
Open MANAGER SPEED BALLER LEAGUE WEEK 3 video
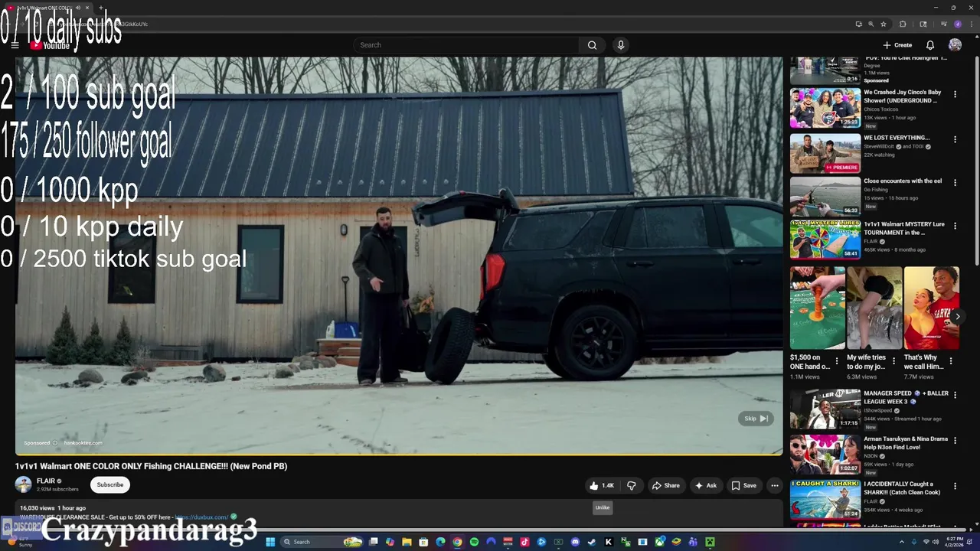coord(825,409)
